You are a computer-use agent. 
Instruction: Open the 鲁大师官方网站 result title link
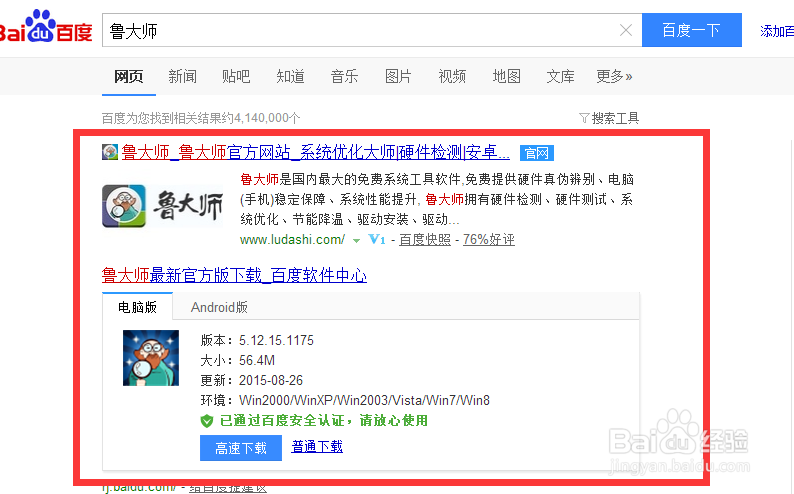tap(315, 152)
